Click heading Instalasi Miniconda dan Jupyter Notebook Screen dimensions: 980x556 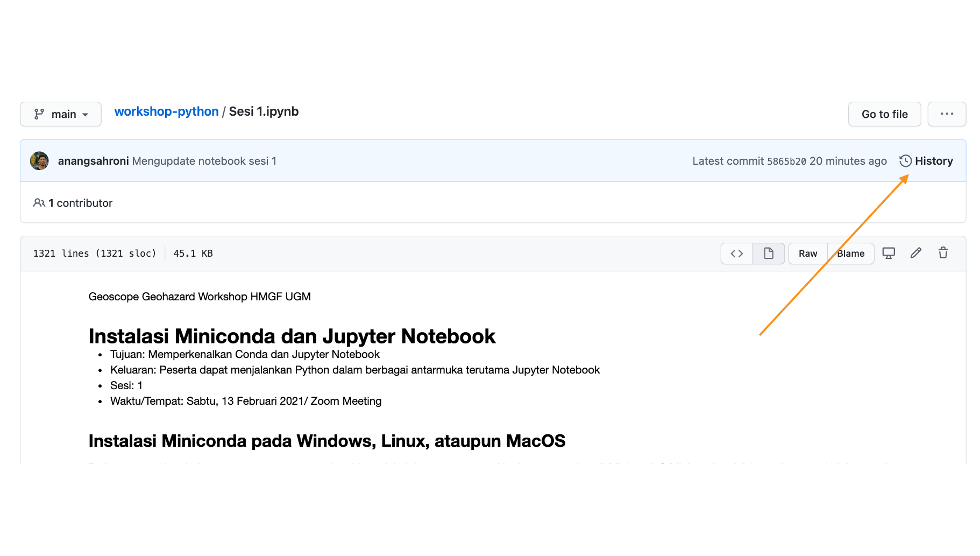[x=292, y=336]
